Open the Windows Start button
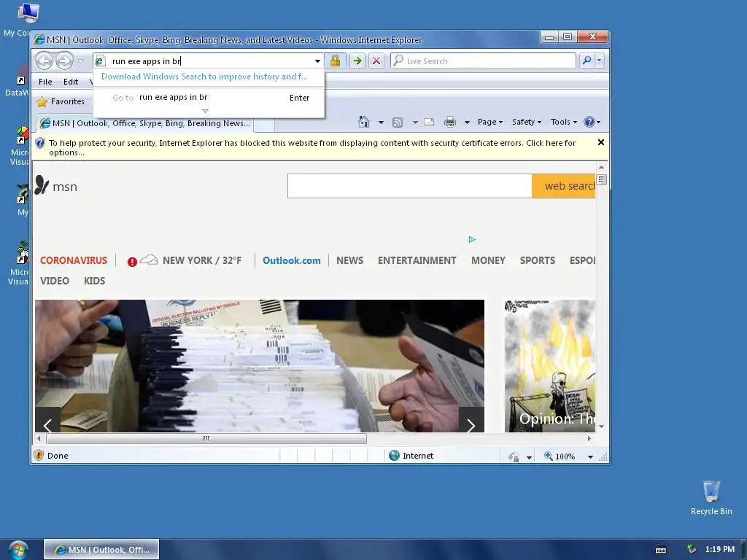747x560 pixels. (18, 550)
